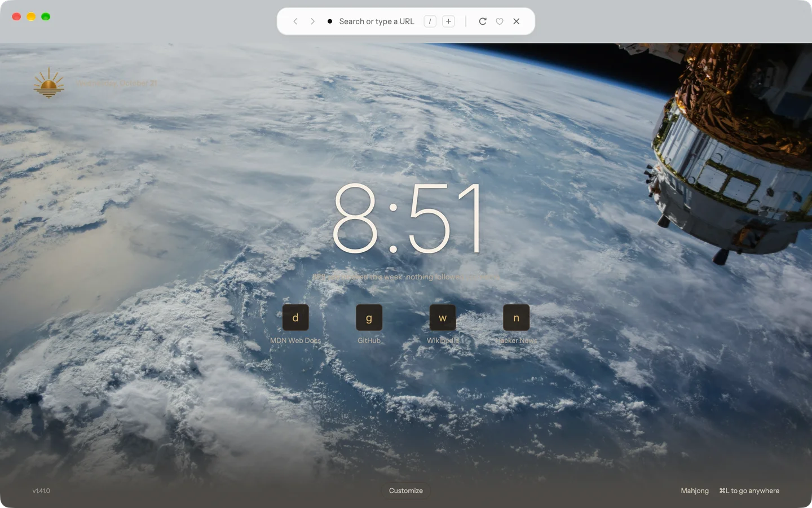Click the Search or type a URL field

pyautogui.click(x=377, y=21)
